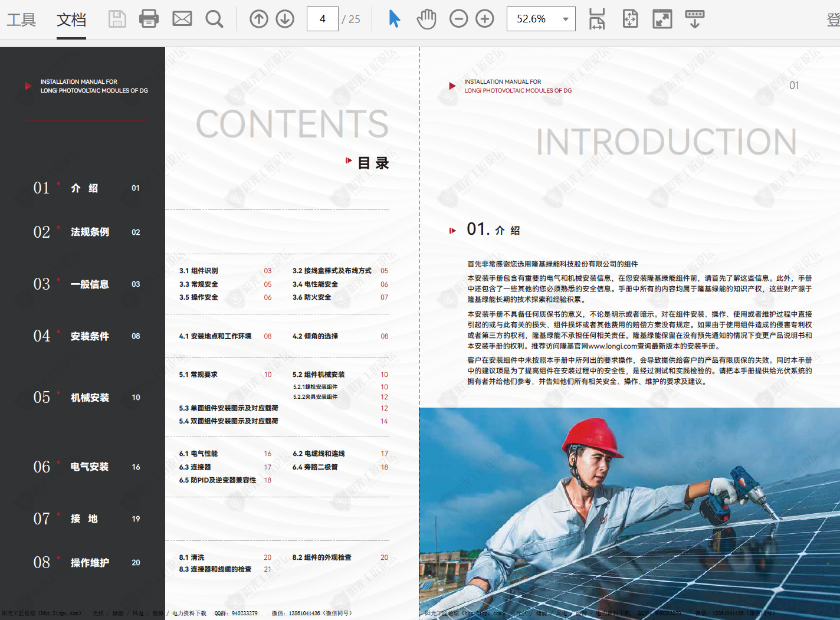Click the CONTENTS page title
The image size is (840, 620).
292,124
